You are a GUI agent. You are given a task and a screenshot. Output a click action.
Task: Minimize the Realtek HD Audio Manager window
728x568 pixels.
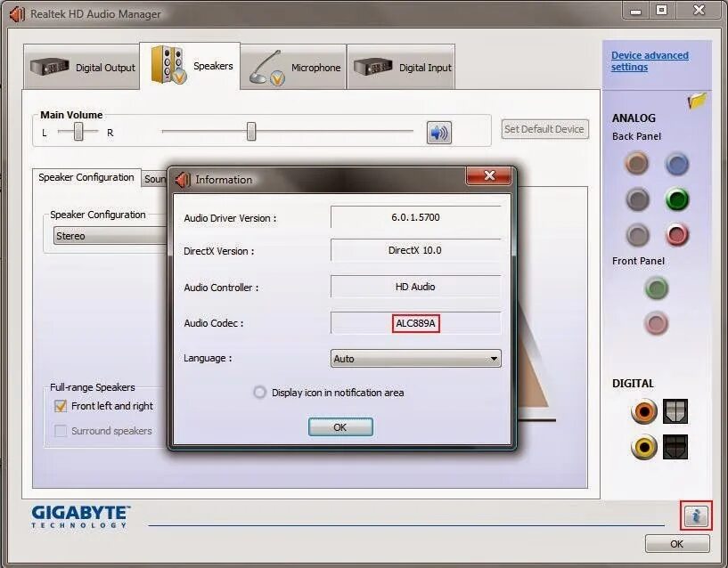pyautogui.click(x=636, y=11)
